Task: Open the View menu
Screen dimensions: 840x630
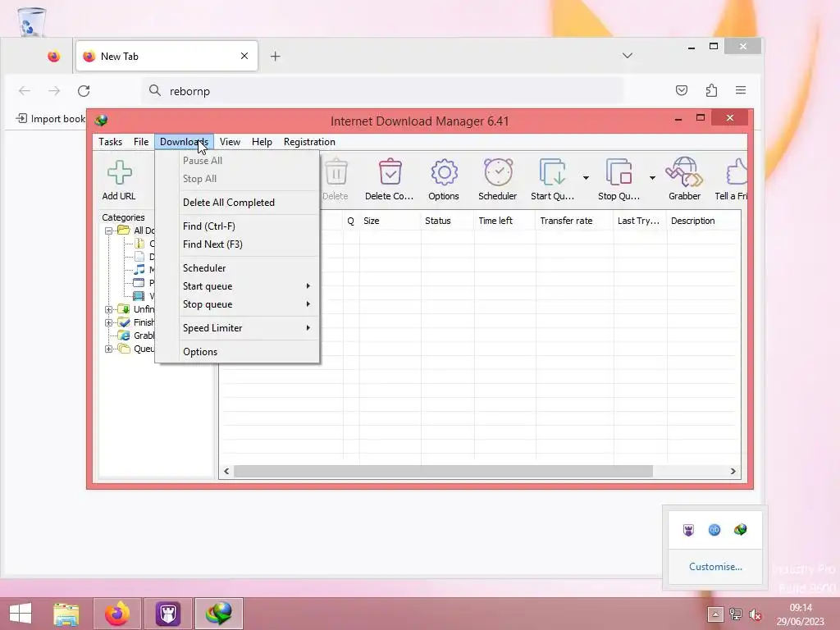Action: [230, 141]
